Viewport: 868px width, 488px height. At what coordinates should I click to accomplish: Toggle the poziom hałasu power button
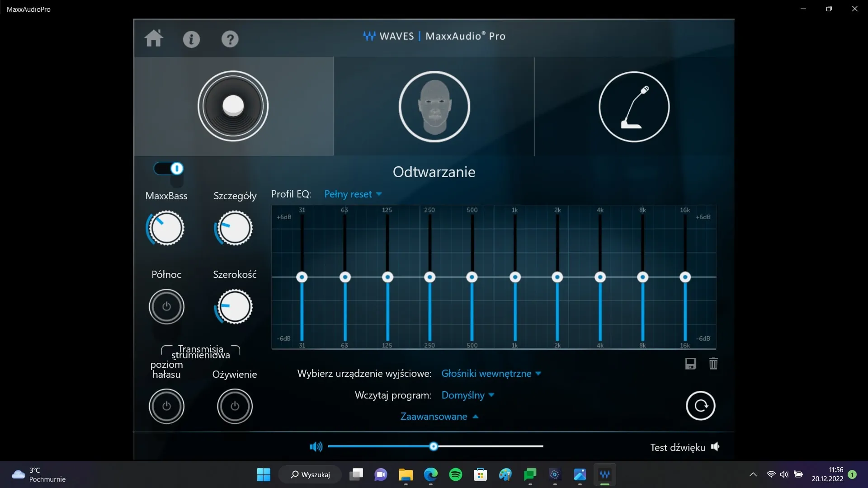pos(166,406)
